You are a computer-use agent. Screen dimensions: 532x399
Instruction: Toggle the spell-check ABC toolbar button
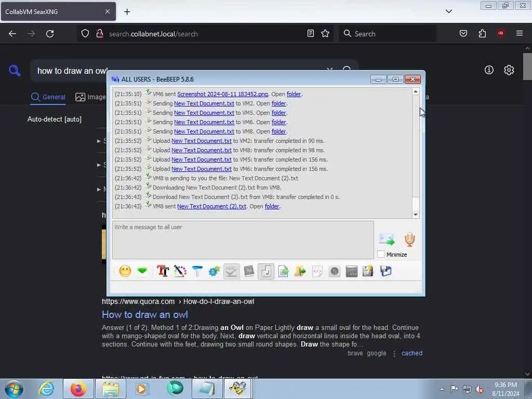tap(231, 271)
